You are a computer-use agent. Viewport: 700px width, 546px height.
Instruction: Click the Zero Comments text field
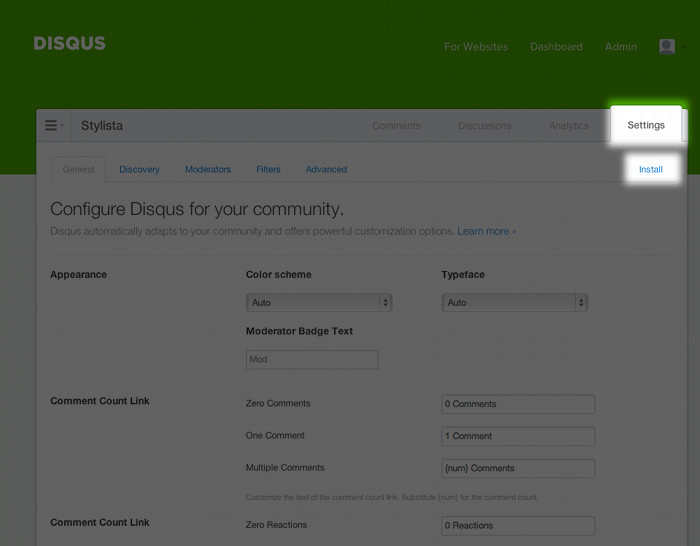(x=518, y=404)
